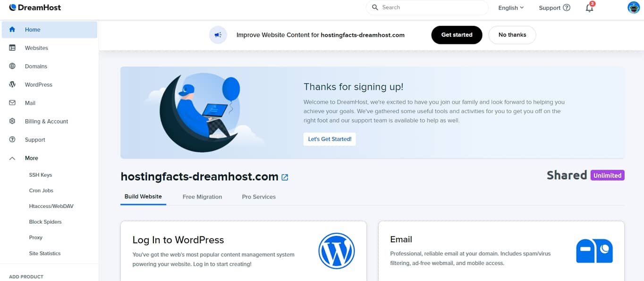644x281 pixels.
Task: Open the external link icon beside hostingfacts-dreamhost.com
Action: pyautogui.click(x=285, y=177)
